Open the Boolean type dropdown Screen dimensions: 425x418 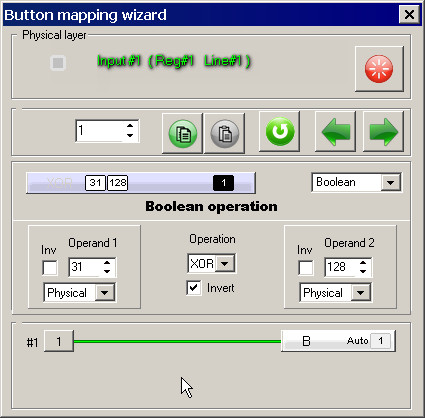pos(391,182)
